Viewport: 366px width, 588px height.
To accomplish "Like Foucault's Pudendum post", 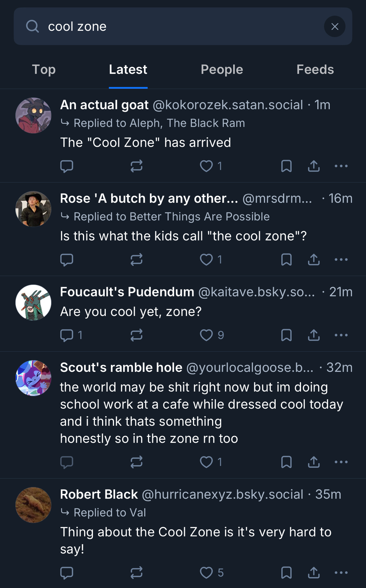I will pos(206,335).
